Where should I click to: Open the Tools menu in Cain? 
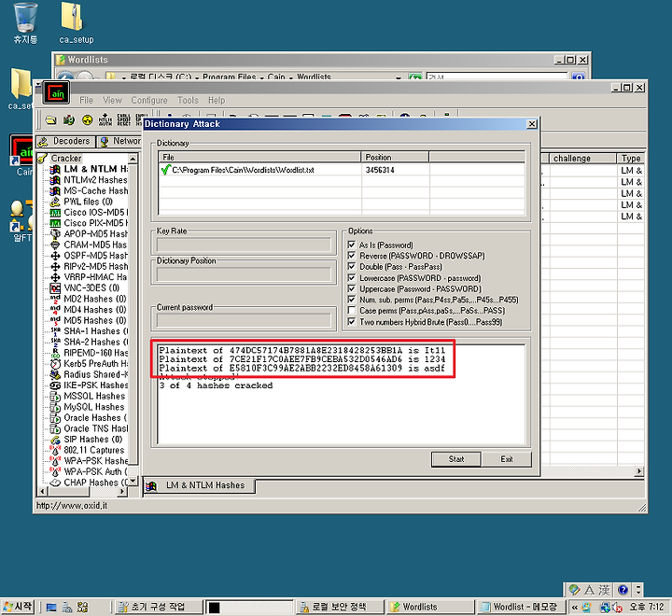[x=189, y=100]
